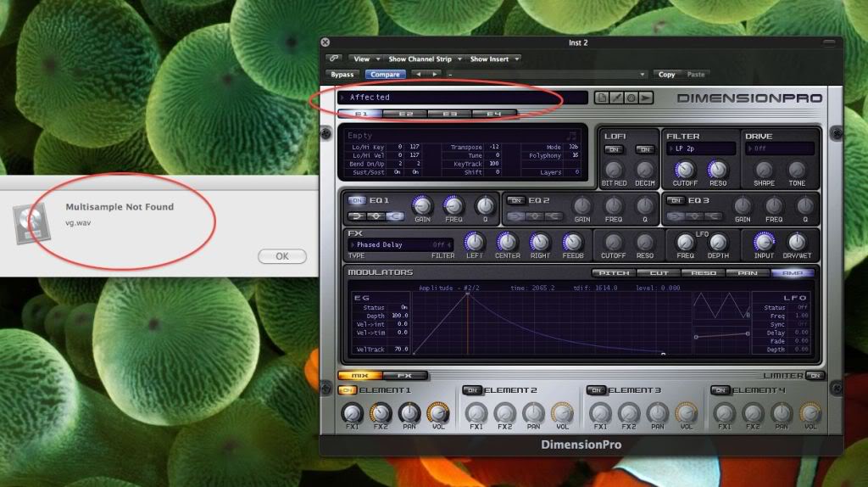Viewport: 868px width, 487px height.
Task: Open the Show Channel Strip dropdown
Action: [x=424, y=59]
